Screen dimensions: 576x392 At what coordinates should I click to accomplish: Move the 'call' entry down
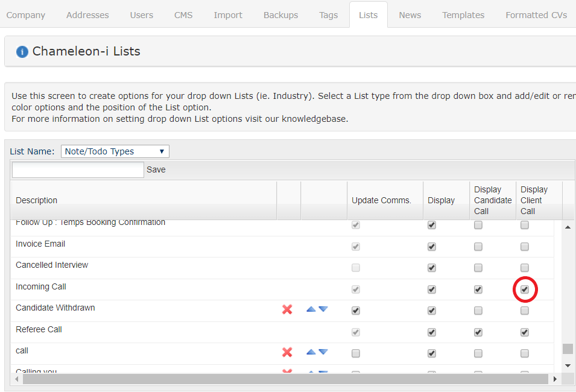pos(323,352)
